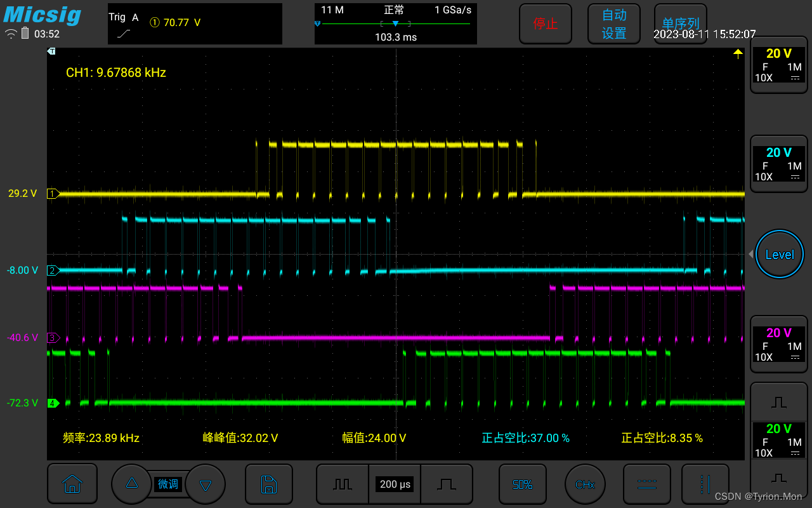Screen dimensions: 812x508
Task: Open the home screen icon
Action: pyautogui.click(x=72, y=484)
